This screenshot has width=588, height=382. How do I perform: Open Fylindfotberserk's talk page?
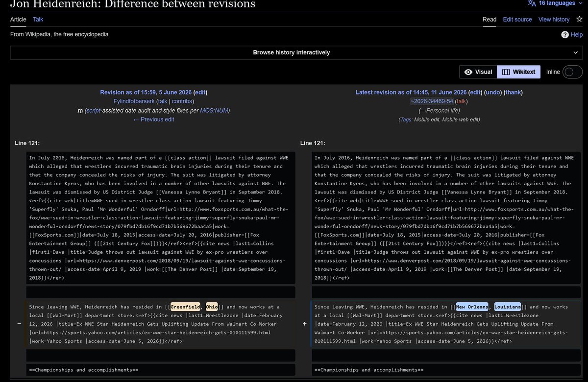point(162,101)
